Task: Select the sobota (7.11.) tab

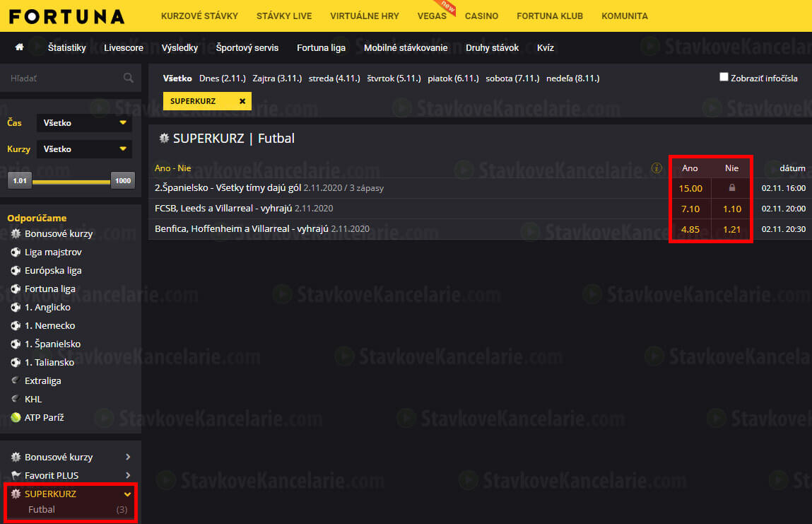Action: click(512, 78)
